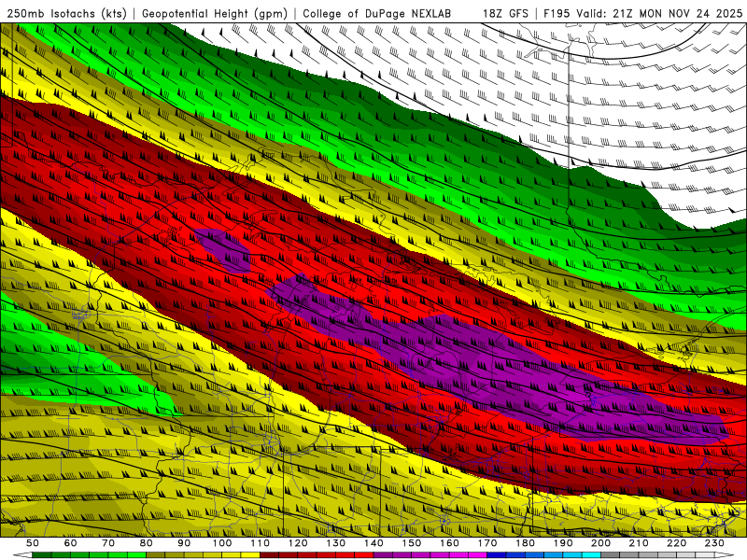The image size is (747, 560).
Task: Click the 'Valid: 21Z MON NOV 24 2025' text
Action: click(659, 13)
